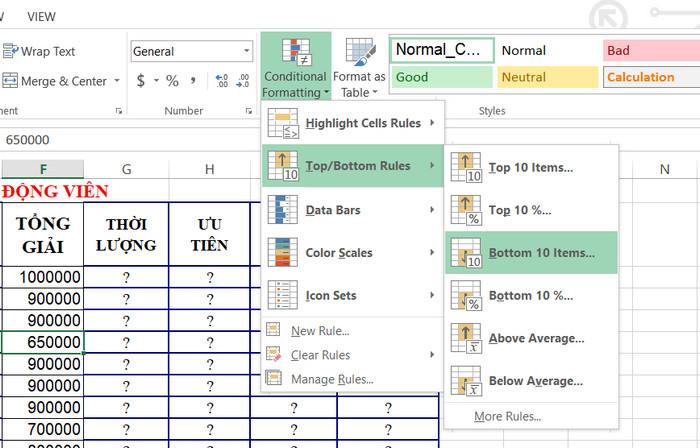Screen dimensions: 700x448
Task: Click ƯU TIÊN header cell
Action: point(209,234)
